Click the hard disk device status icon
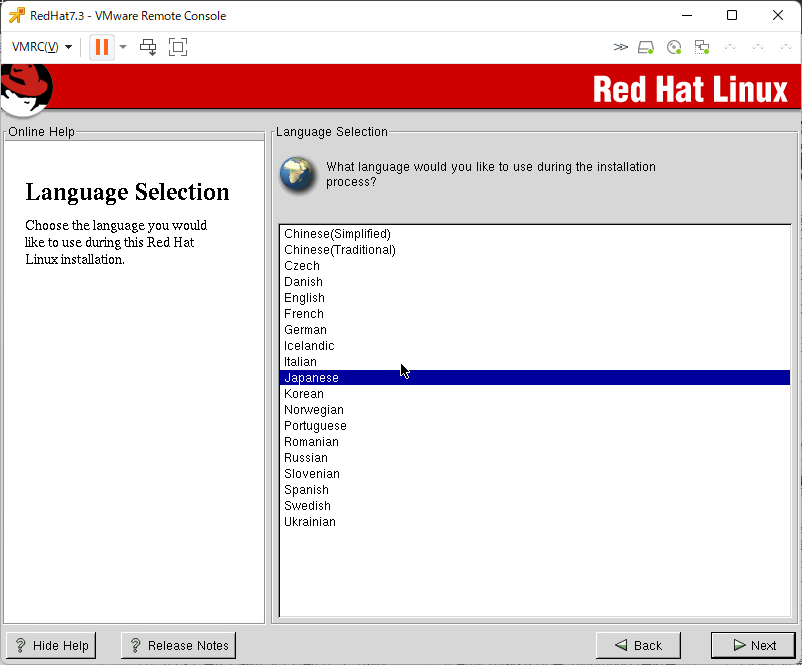Viewport: 802px width, 665px height. 646,48
